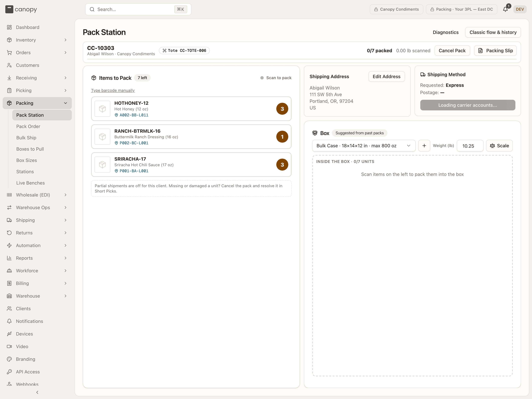Click the Notifications sidebar bell icon

pyautogui.click(x=9, y=321)
